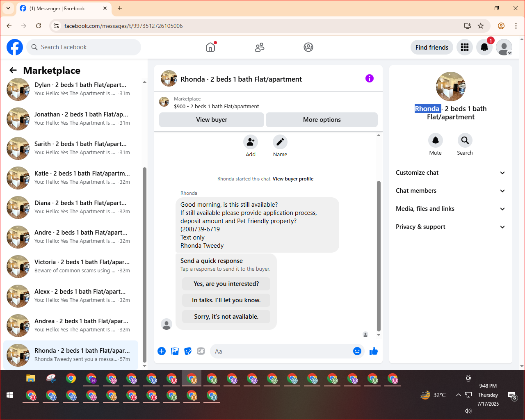Open Andrea's conversation in the list
Screen dimensions: 525x420
[71, 325]
